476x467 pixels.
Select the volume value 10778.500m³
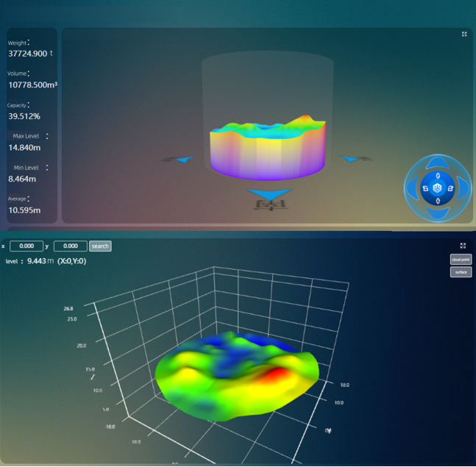point(33,85)
